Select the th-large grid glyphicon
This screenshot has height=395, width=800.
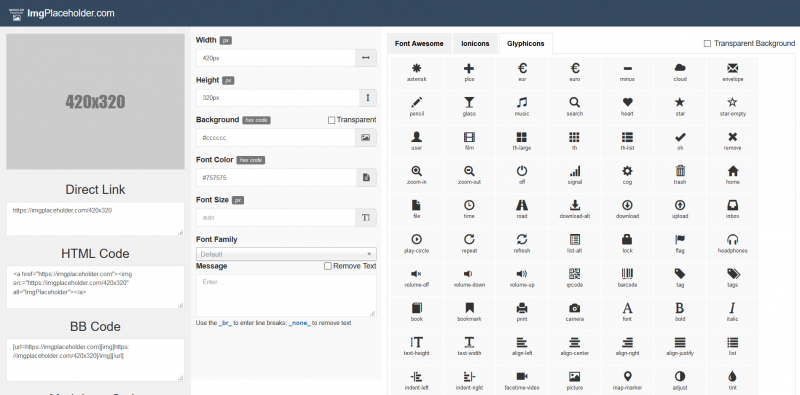click(522, 141)
